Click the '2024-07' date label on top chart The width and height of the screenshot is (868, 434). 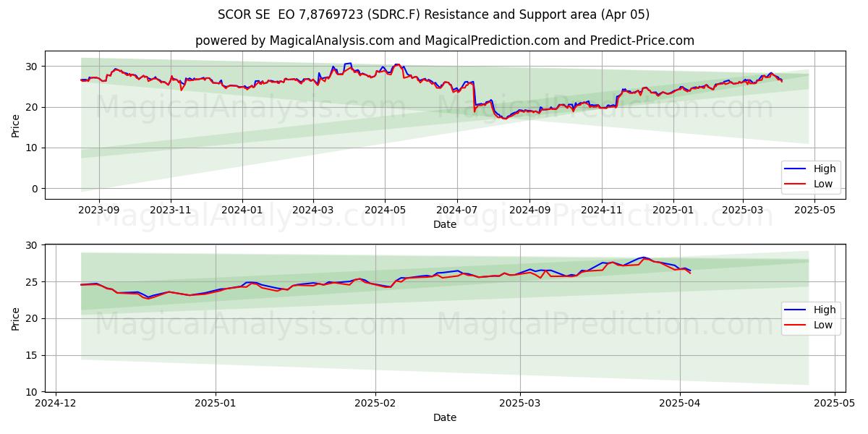tap(456, 210)
